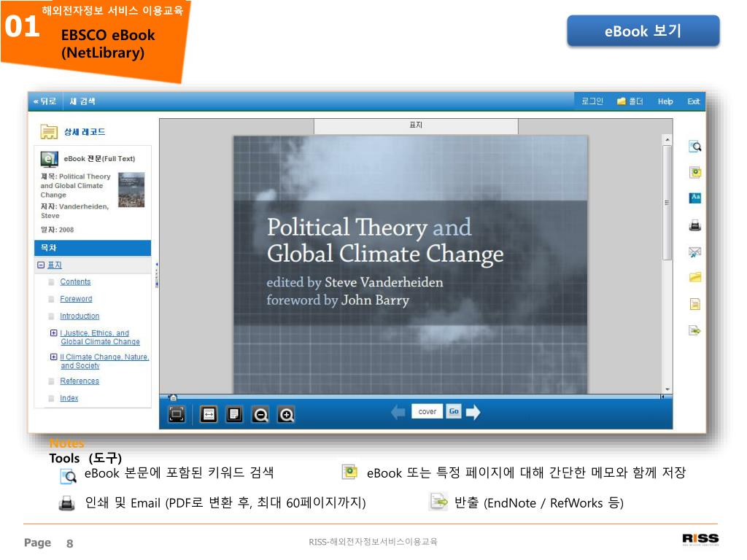Click the export icon in right toolbar
The height and width of the screenshot is (560, 747).
(695, 330)
